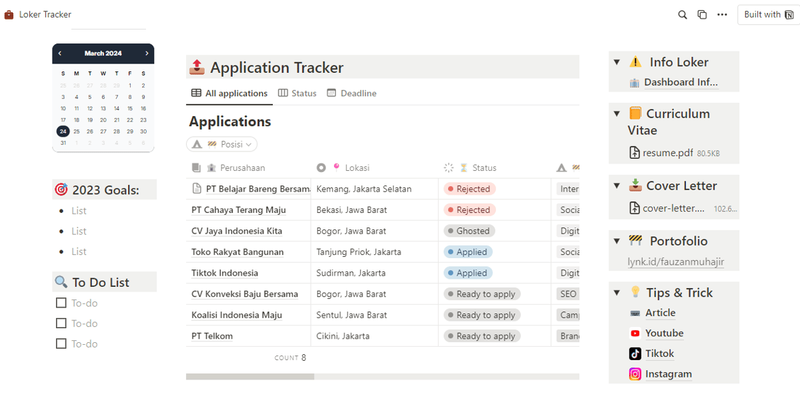The height and width of the screenshot is (401, 800).
Task: Click the Applications database title
Action: click(x=230, y=121)
